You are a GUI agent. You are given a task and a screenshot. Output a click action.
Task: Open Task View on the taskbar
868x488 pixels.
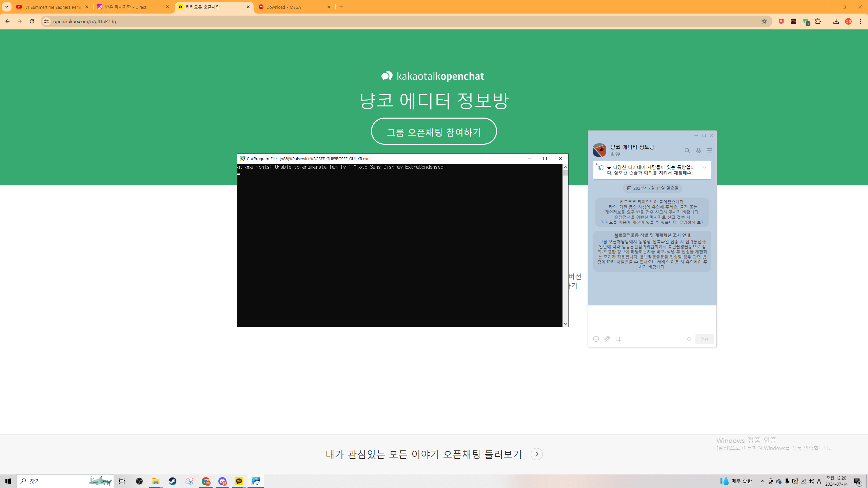coord(122,481)
